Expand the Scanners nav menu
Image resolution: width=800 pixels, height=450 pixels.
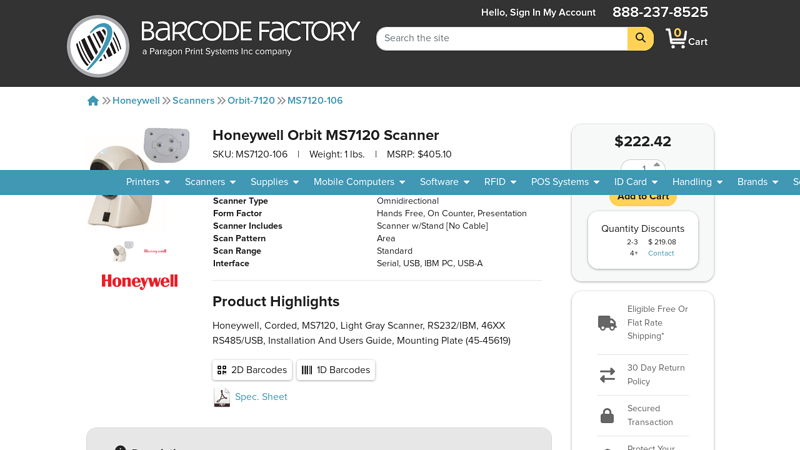click(210, 182)
